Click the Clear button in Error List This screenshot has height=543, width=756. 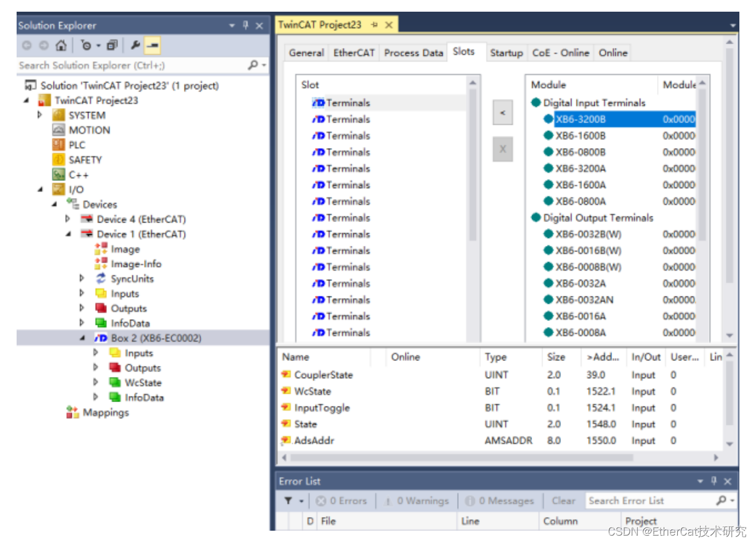coord(563,501)
